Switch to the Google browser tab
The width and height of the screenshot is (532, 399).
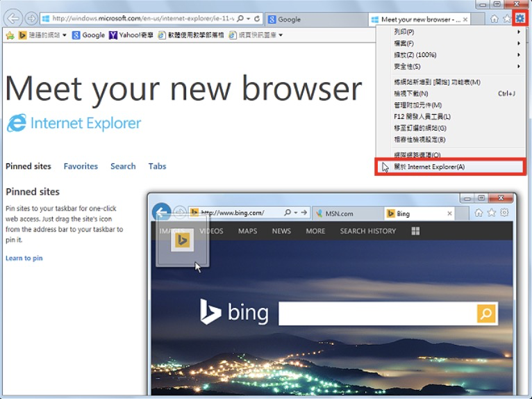tap(317, 19)
